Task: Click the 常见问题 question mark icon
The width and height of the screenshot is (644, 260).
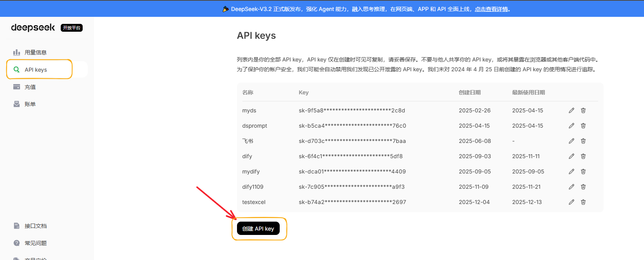Action: (16, 243)
